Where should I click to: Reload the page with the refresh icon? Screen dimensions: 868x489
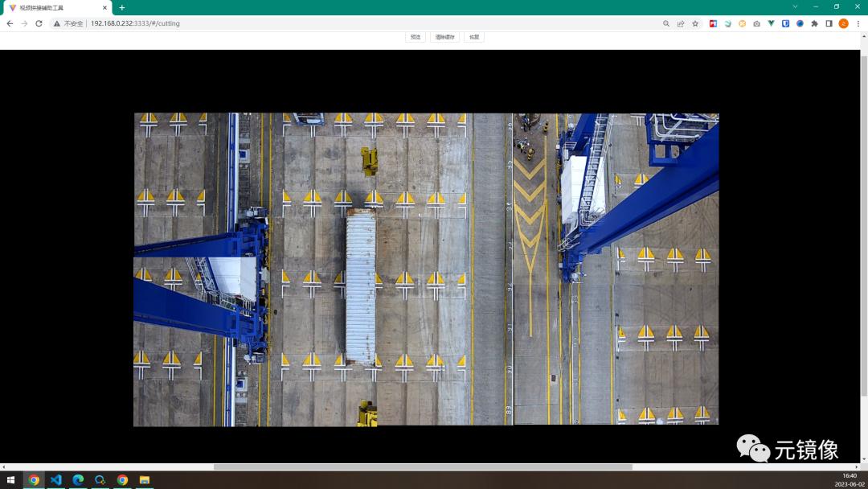39,23
